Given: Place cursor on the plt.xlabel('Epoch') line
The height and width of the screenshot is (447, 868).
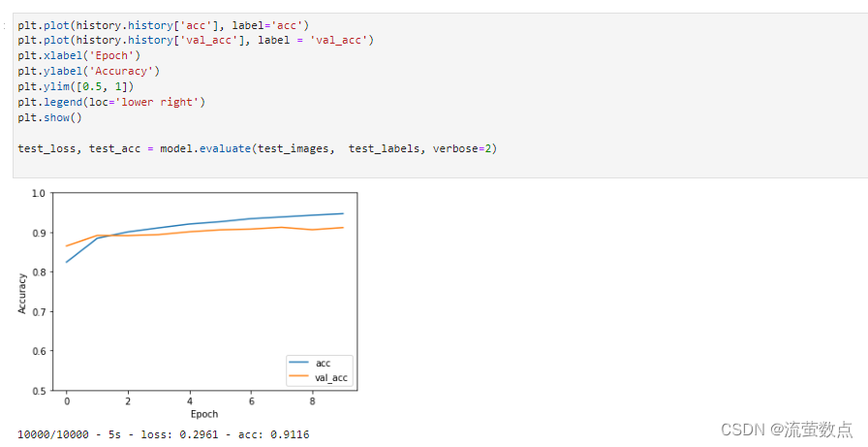Looking at the screenshot, I should click(x=78, y=55).
